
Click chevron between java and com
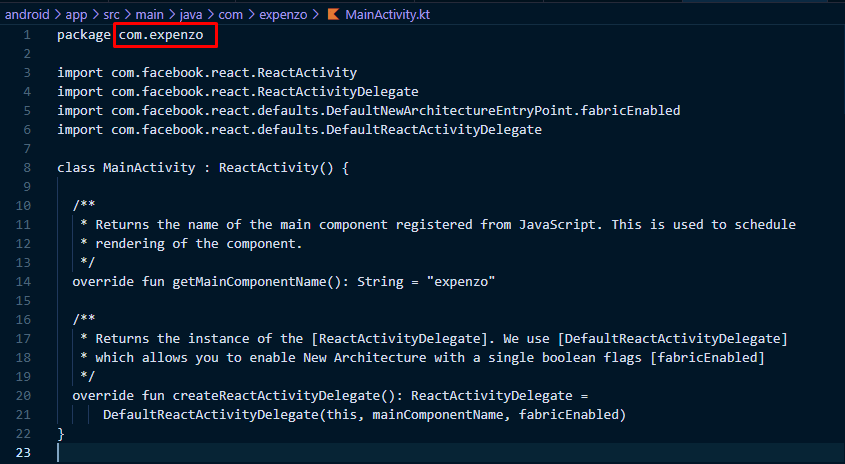point(211,15)
